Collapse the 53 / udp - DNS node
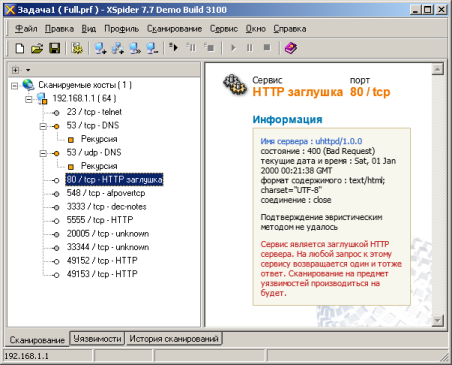452x365 pixels. pyautogui.click(x=43, y=153)
